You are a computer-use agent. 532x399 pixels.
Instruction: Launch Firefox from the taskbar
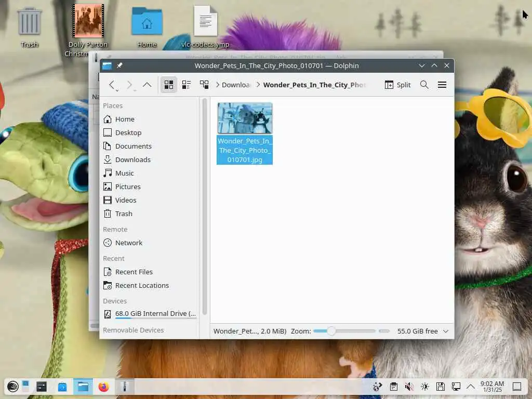103,387
